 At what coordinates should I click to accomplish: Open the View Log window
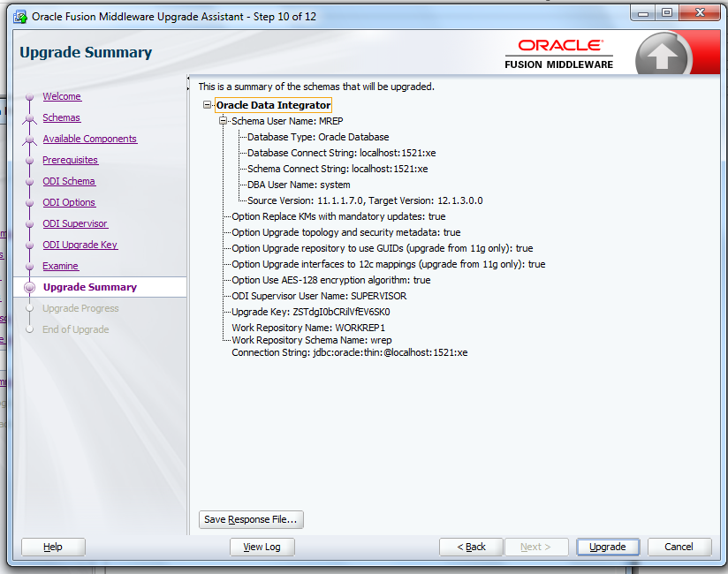[x=262, y=547]
